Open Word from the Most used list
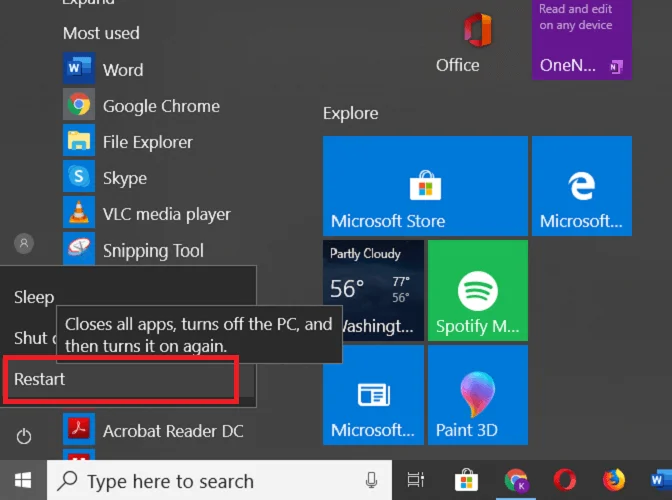 coord(104,69)
